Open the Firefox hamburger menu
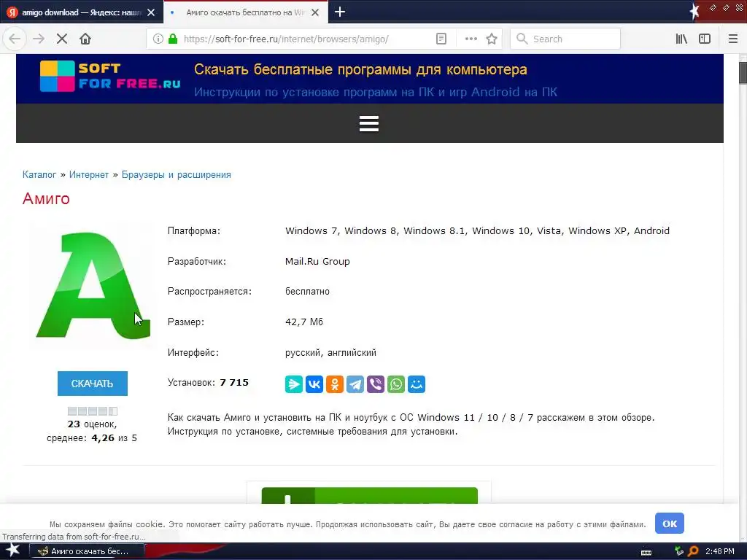The height and width of the screenshot is (560, 747). click(733, 39)
